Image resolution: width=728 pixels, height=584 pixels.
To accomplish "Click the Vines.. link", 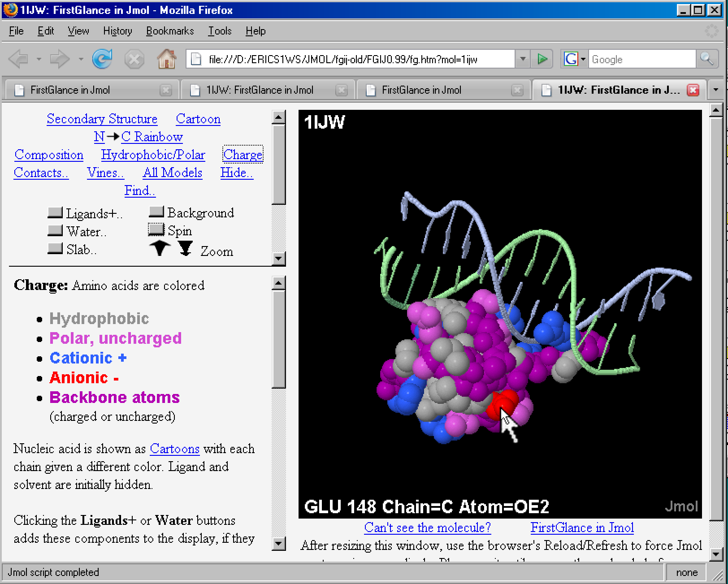I will click(106, 173).
